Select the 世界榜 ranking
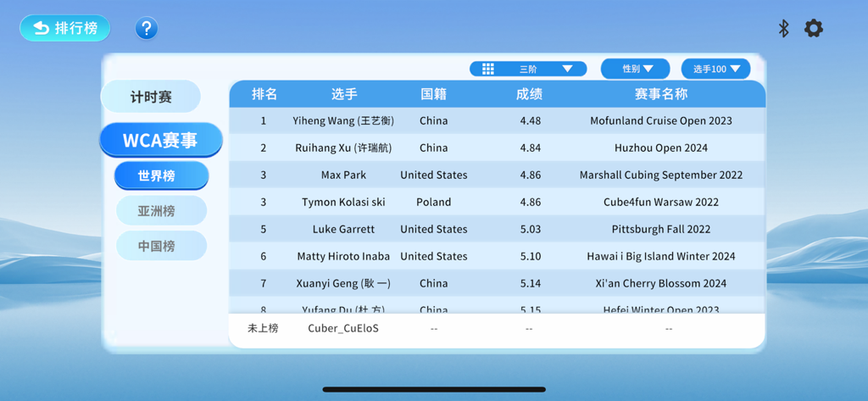Image resolution: width=868 pixels, height=401 pixels. tap(162, 176)
